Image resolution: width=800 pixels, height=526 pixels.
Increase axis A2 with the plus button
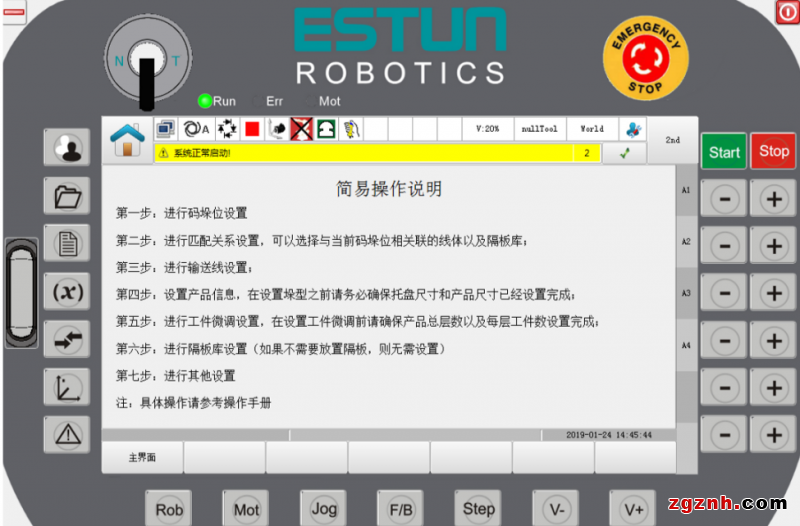pos(774,246)
